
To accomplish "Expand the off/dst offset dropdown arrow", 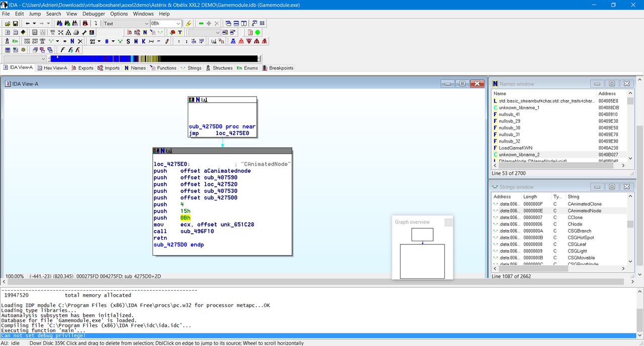I will coord(99,41).
